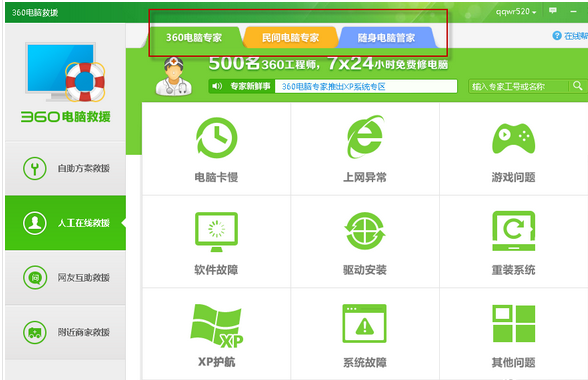Click the XP护航 label
Viewport: 588px width, 380px height.
(x=216, y=362)
